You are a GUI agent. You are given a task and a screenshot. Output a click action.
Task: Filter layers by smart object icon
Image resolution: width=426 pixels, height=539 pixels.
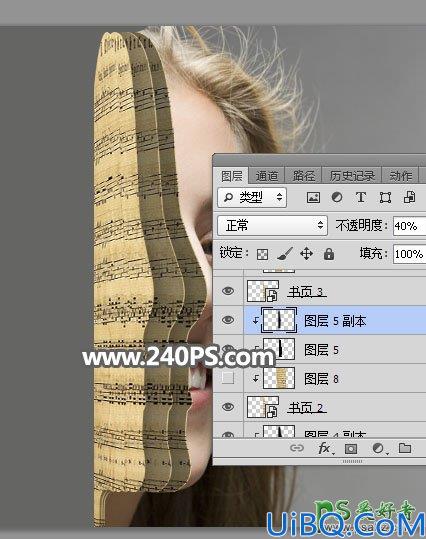[409, 197]
